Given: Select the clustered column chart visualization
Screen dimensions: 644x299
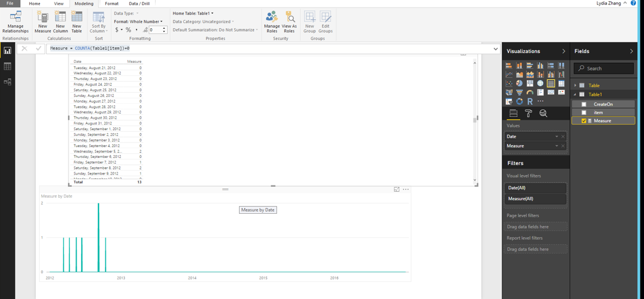Looking at the screenshot, I should 540,65.
